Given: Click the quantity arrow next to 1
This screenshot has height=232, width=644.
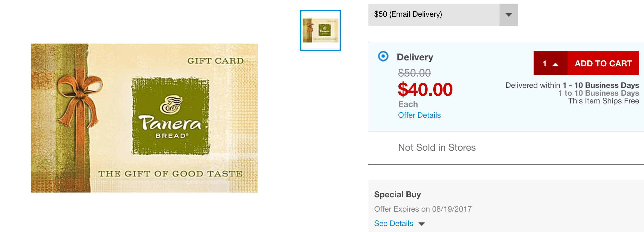Looking at the screenshot, I should tap(555, 64).
